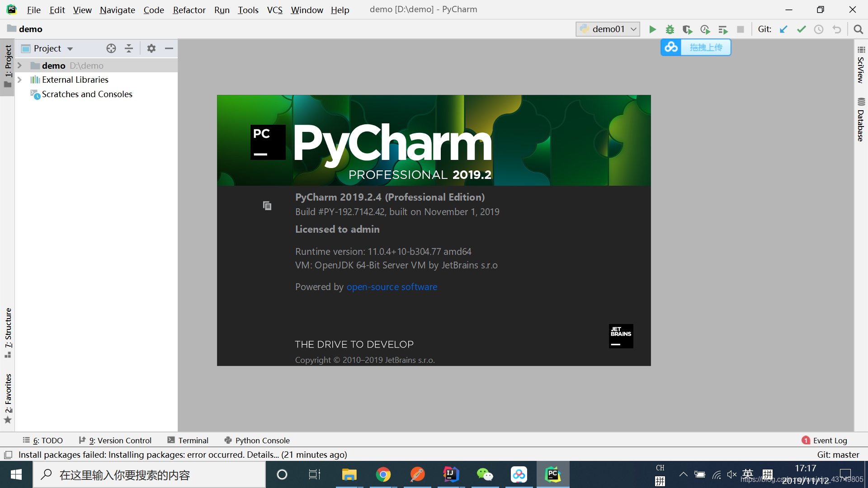Screen dimensions: 868x488
Task: Open the Edit menu
Action: click(x=57, y=9)
